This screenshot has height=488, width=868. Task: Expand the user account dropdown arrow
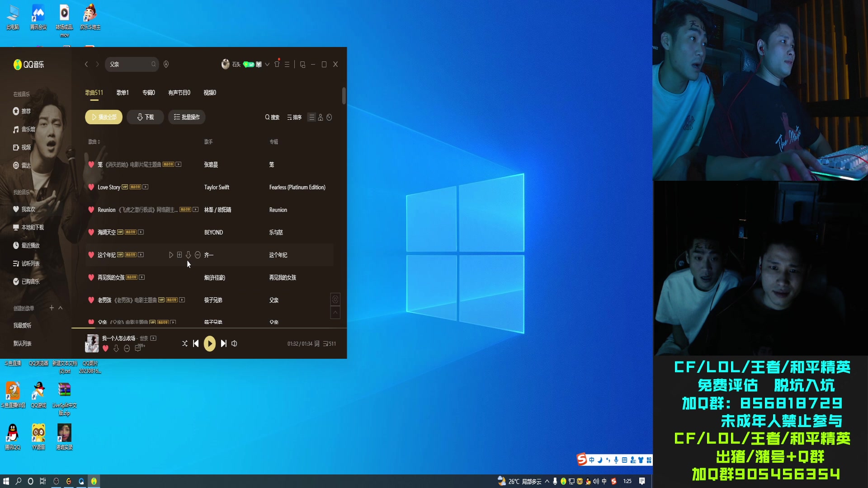(267, 65)
